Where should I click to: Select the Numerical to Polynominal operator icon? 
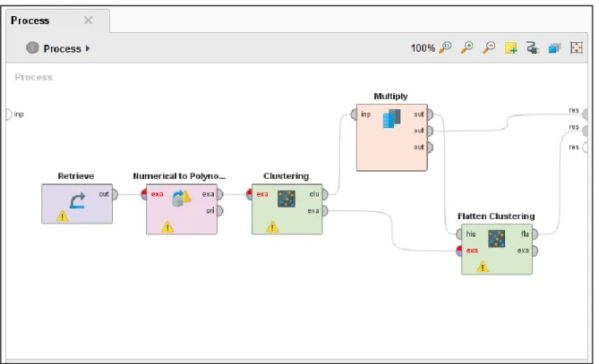(182, 198)
